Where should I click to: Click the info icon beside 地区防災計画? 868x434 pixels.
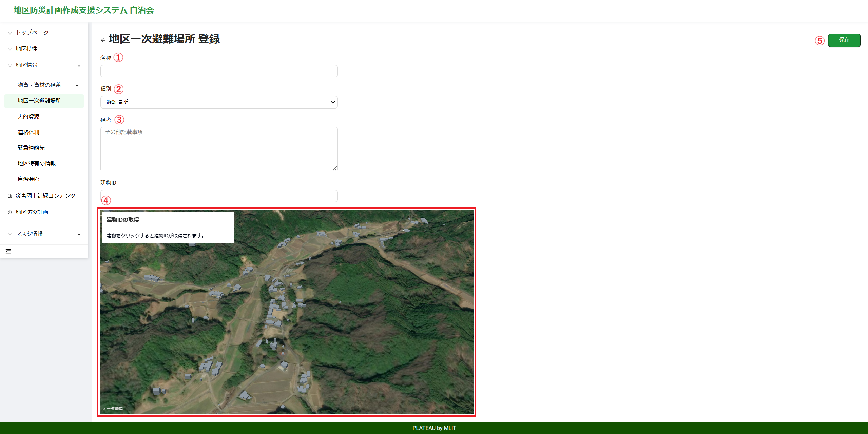pyautogui.click(x=10, y=212)
